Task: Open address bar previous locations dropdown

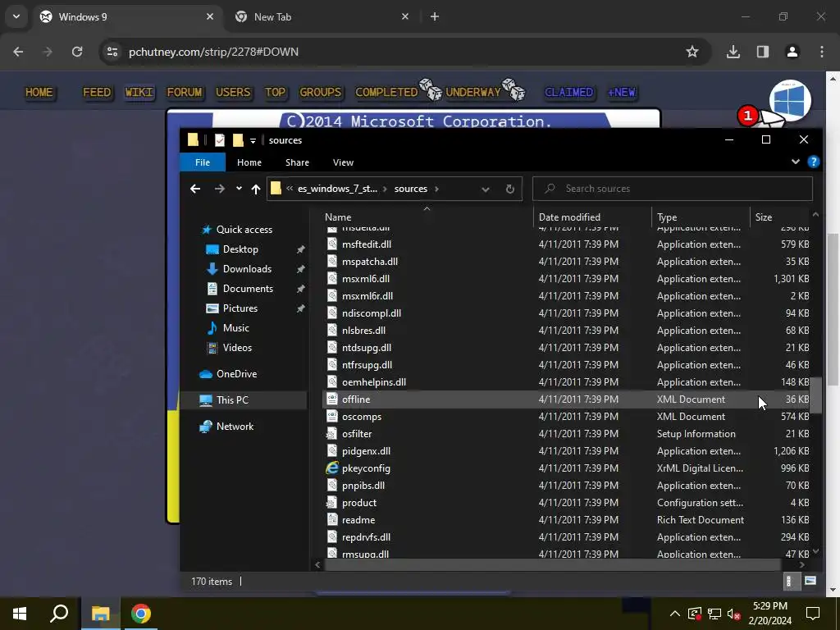Action: [486, 189]
